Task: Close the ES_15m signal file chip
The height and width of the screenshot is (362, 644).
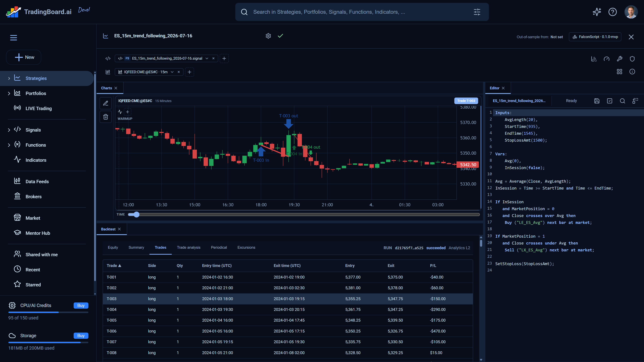Action: (213, 58)
